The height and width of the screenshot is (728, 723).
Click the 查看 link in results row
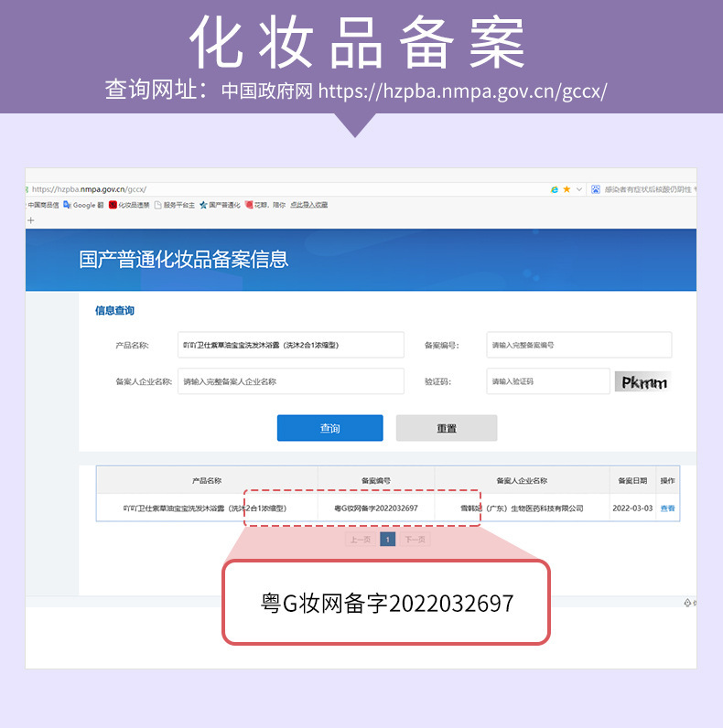(x=668, y=509)
